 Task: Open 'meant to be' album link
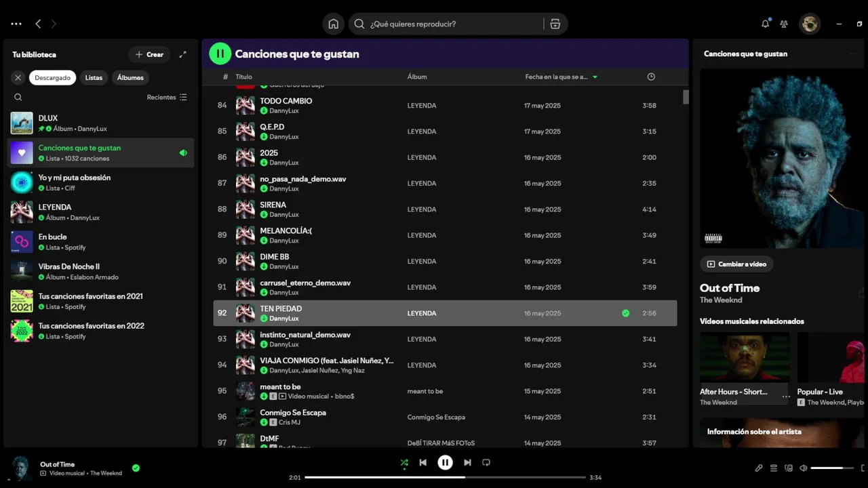(425, 391)
